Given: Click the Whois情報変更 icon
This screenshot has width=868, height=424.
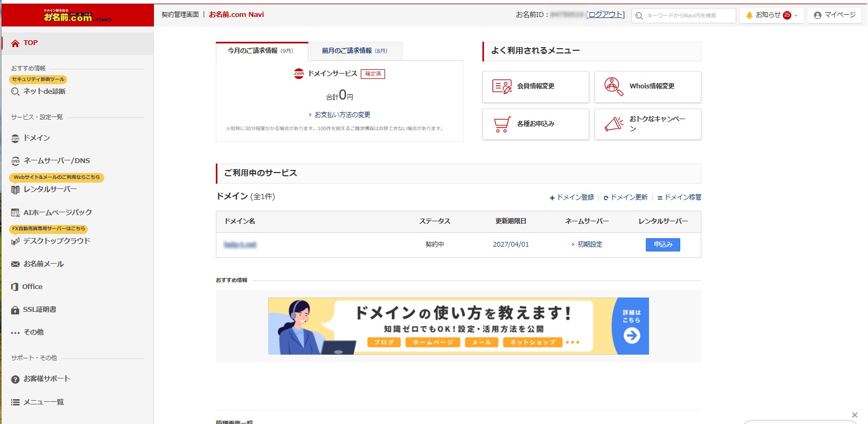Looking at the screenshot, I should pos(614,86).
